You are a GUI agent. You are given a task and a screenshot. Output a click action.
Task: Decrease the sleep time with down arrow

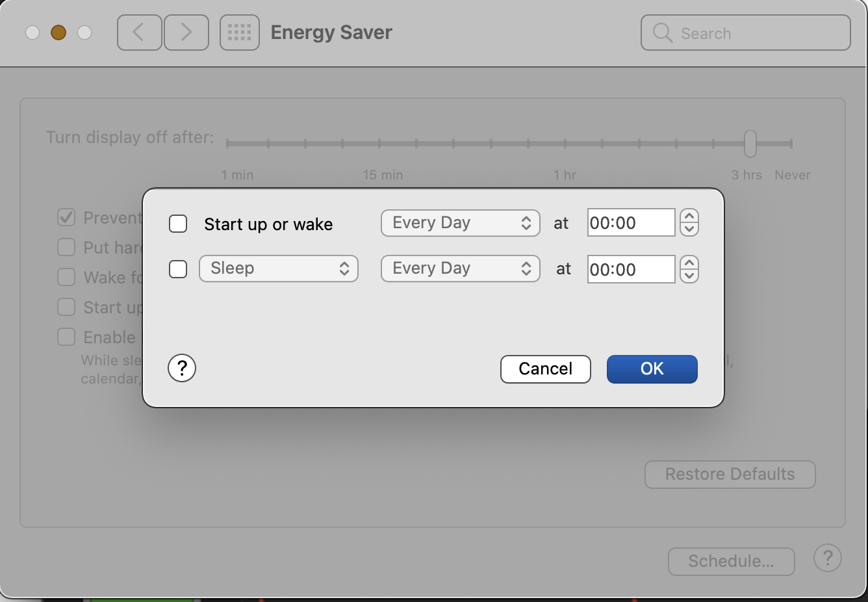pos(689,276)
